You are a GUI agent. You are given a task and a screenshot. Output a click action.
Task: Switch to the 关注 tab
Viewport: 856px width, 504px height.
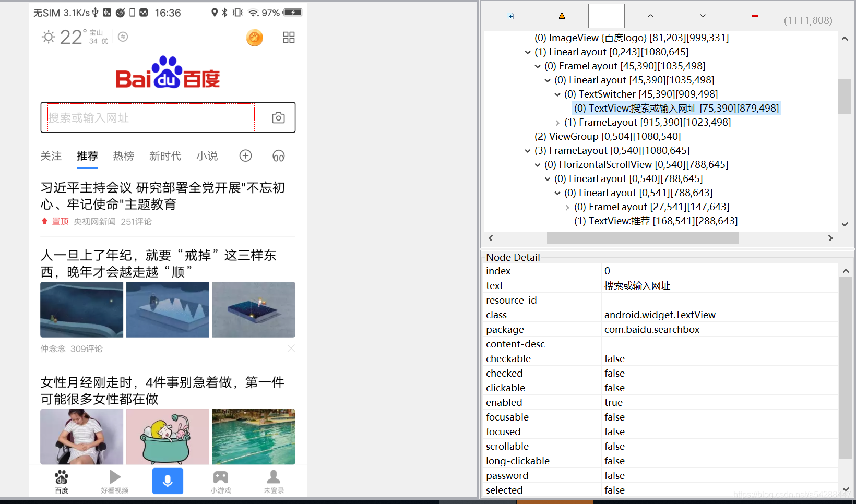coord(51,155)
